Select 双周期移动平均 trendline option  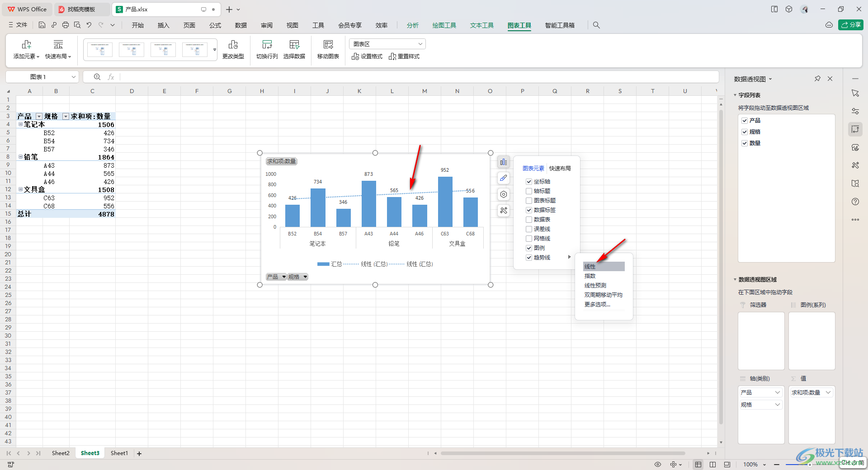[x=604, y=295]
